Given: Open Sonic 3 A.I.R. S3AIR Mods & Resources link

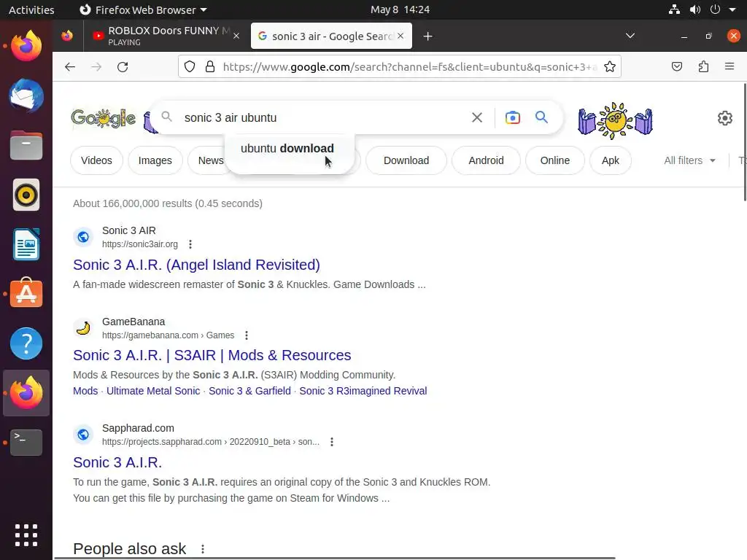Looking at the screenshot, I should [212, 355].
